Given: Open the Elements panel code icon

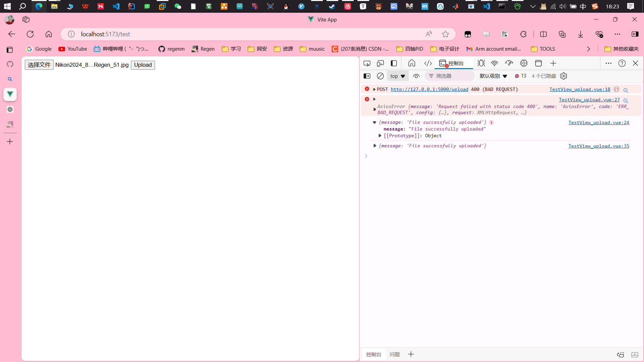Looking at the screenshot, I should point(428,63).
